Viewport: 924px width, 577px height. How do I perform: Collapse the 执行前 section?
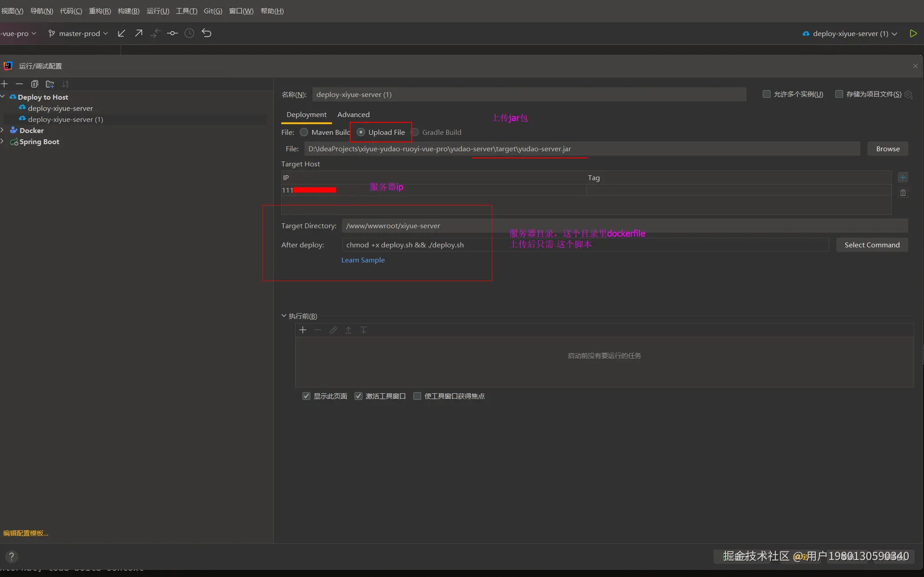tap(284, 316)
